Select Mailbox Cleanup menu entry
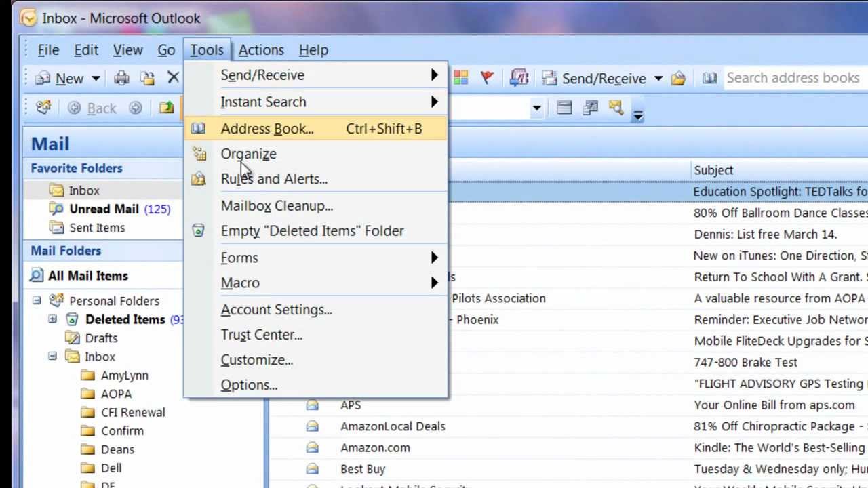Viewport: 868px width, 488px height. pyautogui.click(x=316, y=206)
